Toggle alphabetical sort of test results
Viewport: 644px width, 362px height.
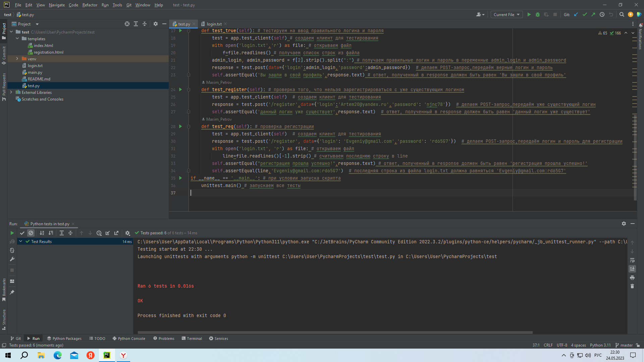[x=42, y=233]
